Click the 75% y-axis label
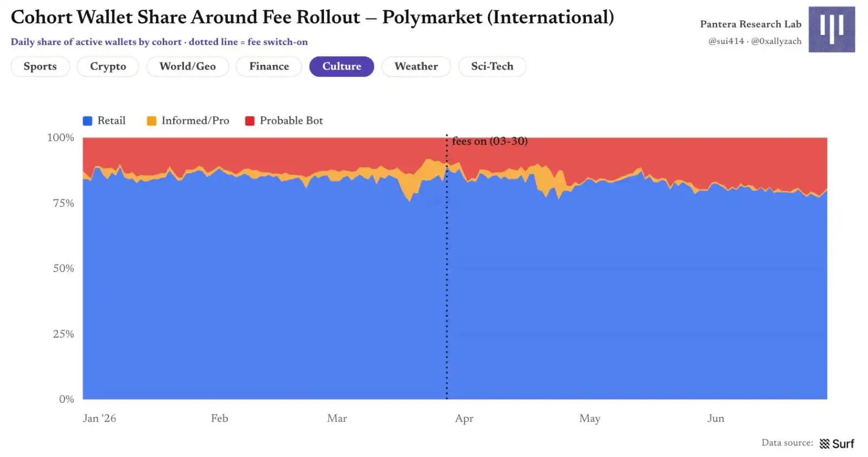The height and width of the screenshot is (457, 868). [x=63, y=203]
